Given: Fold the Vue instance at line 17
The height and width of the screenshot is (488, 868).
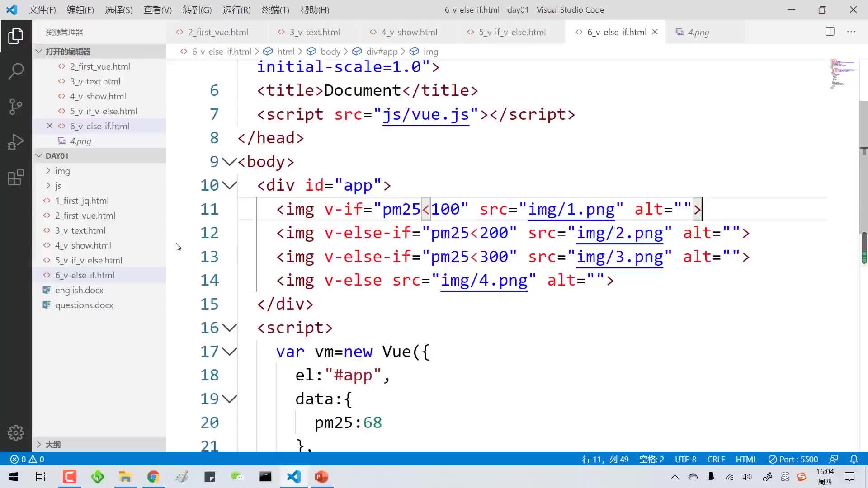Looking at the screenshot, I should 230,352.
